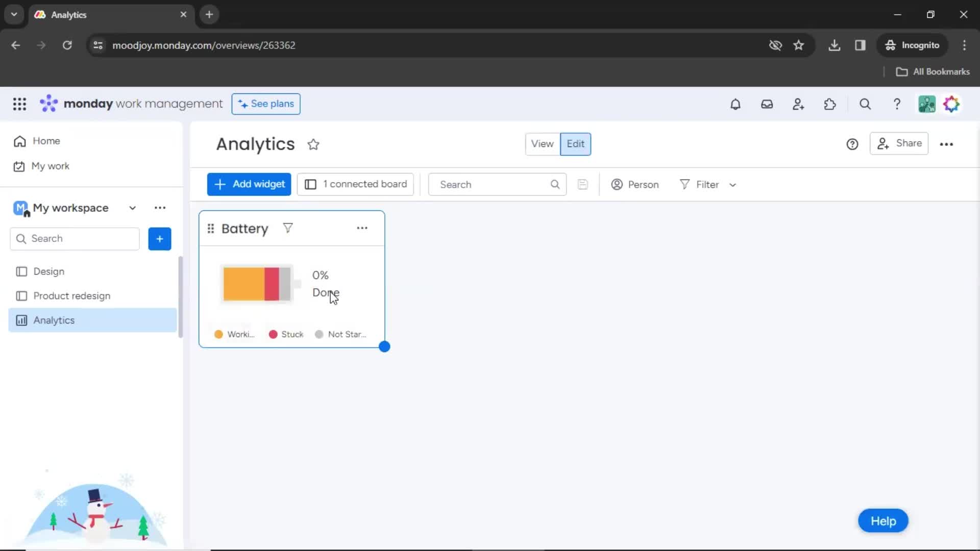The image size is (980, 551).
Task: Click the orange Working on status swatch
Action: click(x=219, y=334)
